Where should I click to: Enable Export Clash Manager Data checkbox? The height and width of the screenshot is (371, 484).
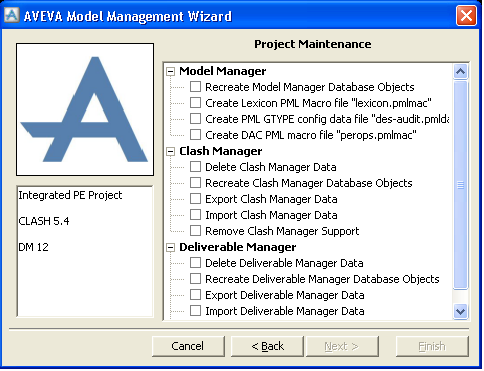point(195,199)
